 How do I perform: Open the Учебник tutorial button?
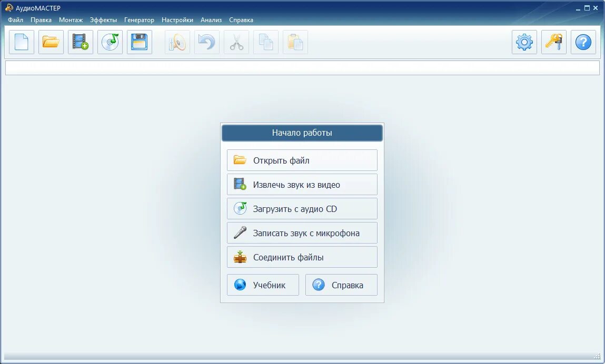pyautogui.click(x=263, y=285)
